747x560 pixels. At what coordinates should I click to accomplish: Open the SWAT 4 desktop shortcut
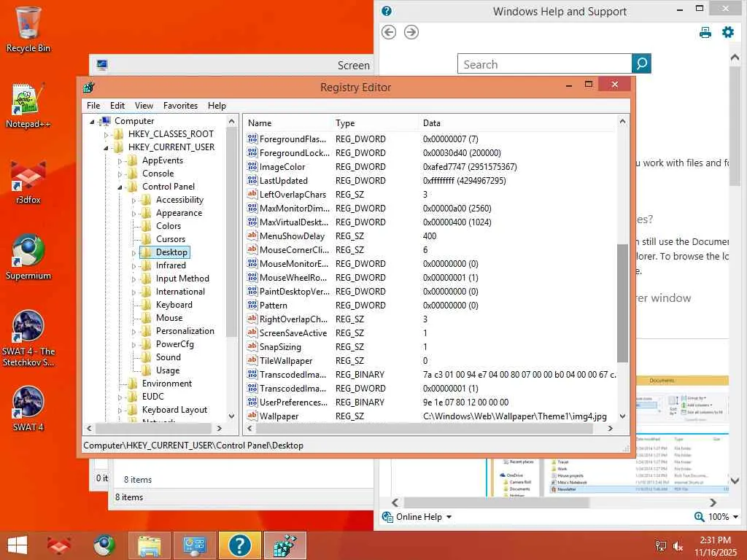pyautogui.click(x=28, y=408)
